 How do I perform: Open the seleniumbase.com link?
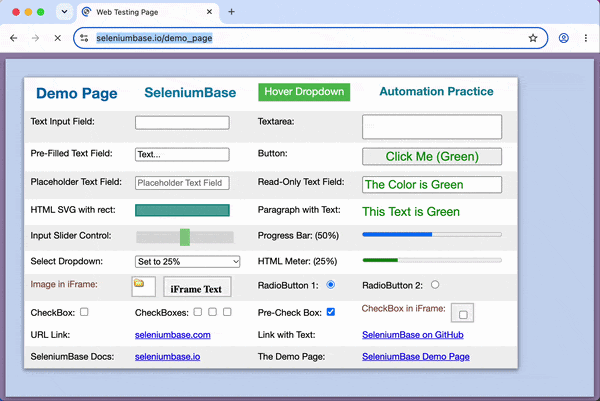click(x=173, y=335)
